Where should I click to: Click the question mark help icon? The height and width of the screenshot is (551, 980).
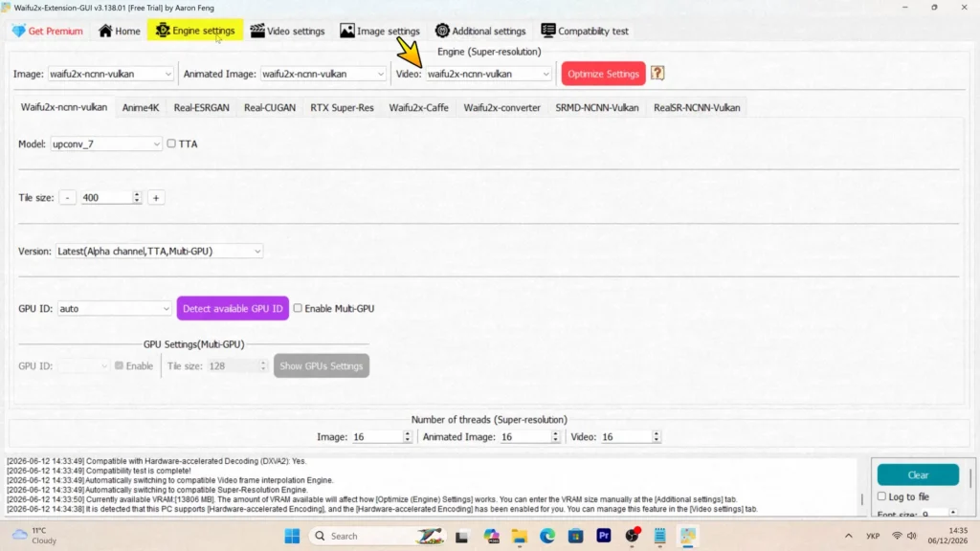coord(657,73)
